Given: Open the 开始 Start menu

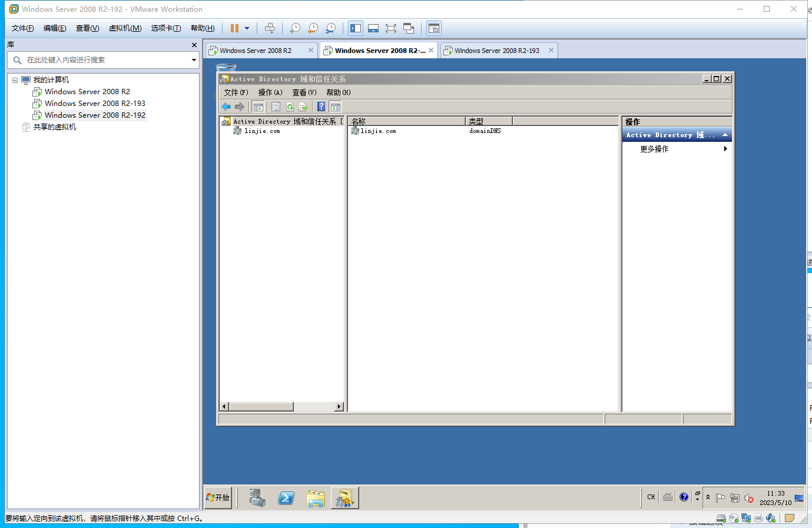Looking at the screenshot, I should (x=218, y=498).
